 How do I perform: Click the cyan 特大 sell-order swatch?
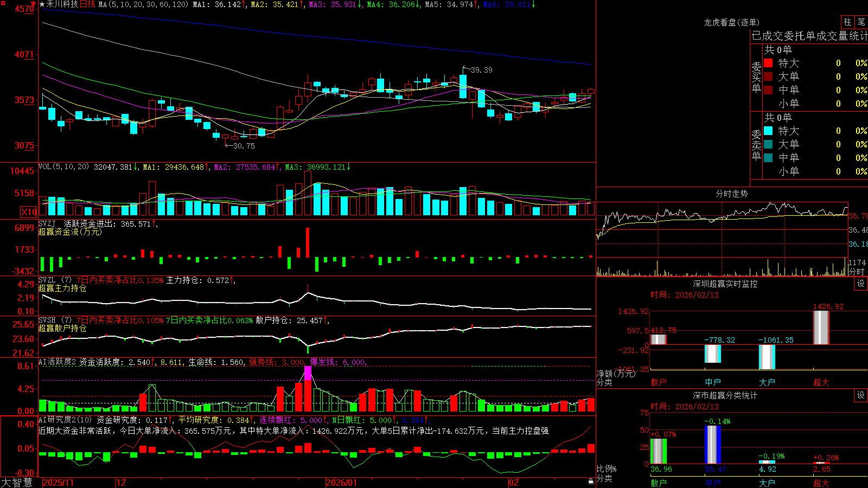(x=768, y=131)
